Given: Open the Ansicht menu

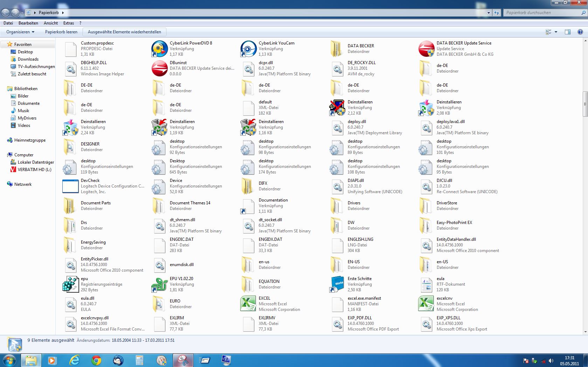Looking at the screenshot, I should (51, 23).
